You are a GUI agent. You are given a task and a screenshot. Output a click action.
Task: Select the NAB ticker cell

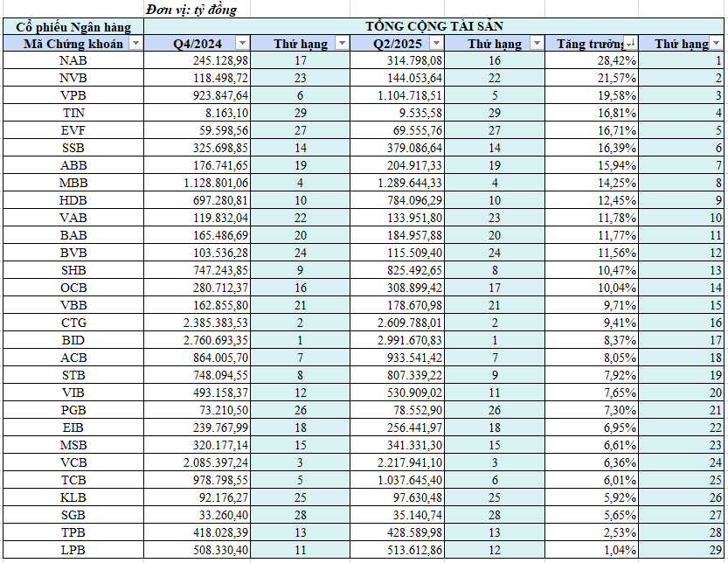tap(73, 60)
